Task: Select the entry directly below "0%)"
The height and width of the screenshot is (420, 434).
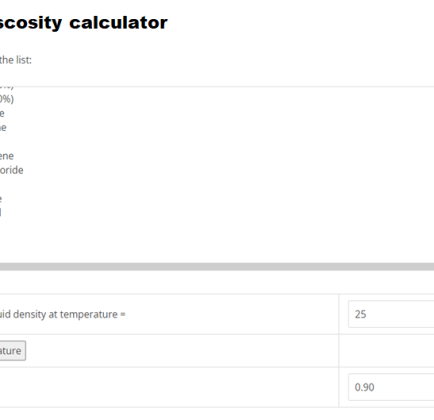Action: click(2, 113)
